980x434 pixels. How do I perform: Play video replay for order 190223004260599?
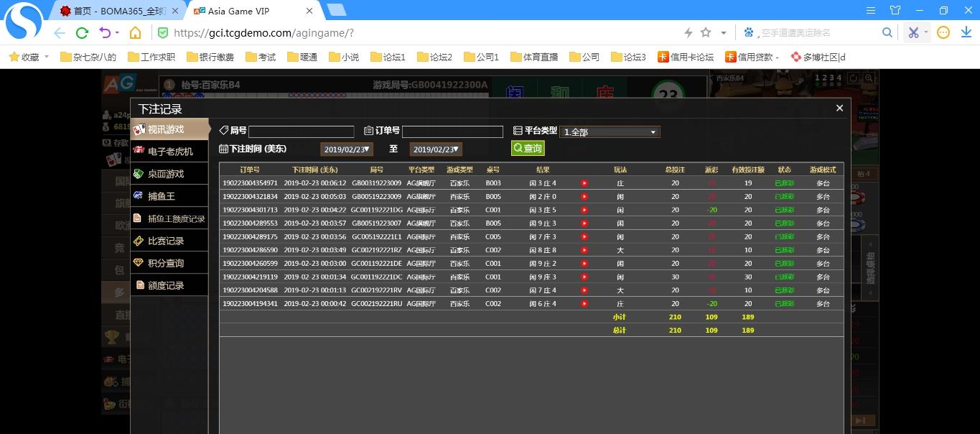(x=584, y=264)
